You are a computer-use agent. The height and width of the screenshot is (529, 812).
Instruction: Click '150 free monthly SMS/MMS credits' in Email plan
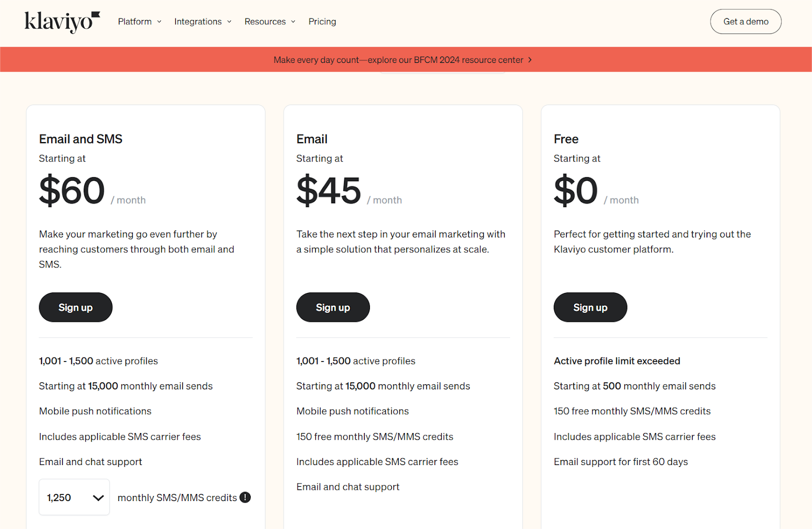375,437
